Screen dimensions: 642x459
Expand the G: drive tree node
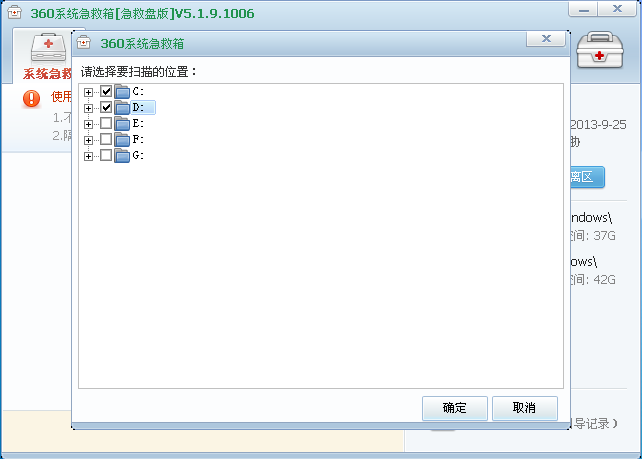89,156
